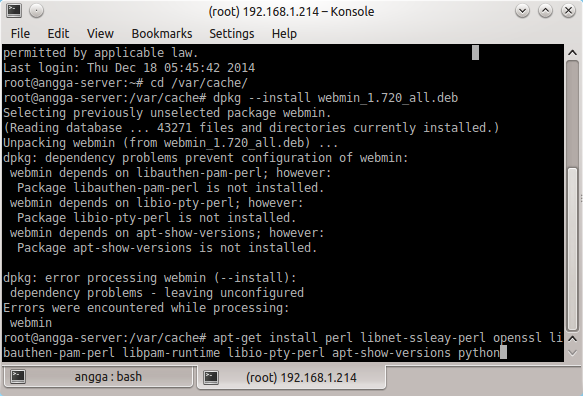Close the Konsole window
Viewport: 583px width, 396px height.
[x=568, y=11]
